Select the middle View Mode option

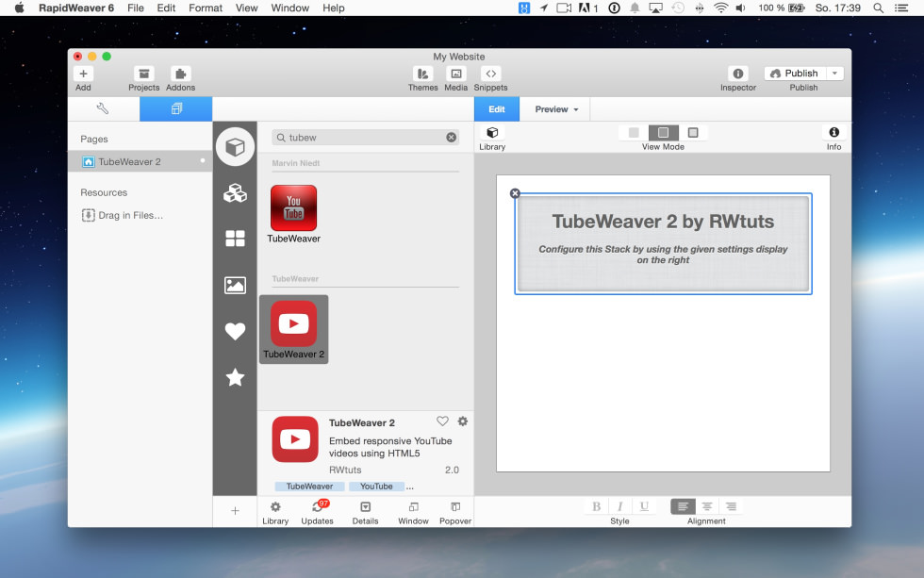[664, 133]
